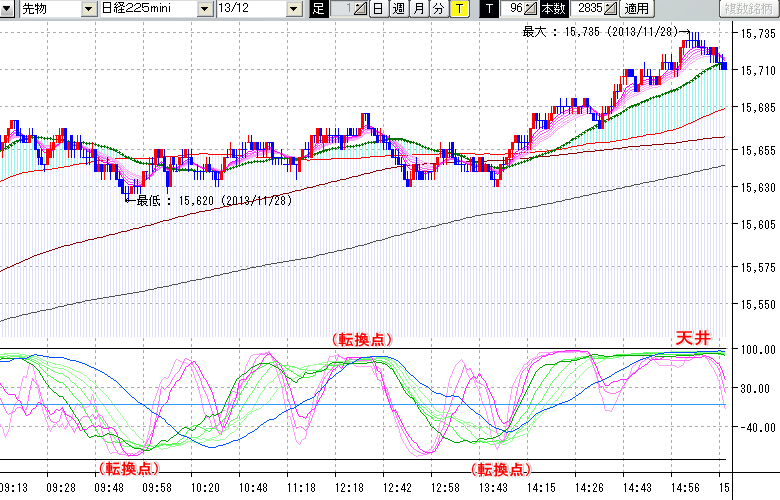780x500 pixels.
Task: Switch to daily chart with 日 button
Action: click(379, 8)
